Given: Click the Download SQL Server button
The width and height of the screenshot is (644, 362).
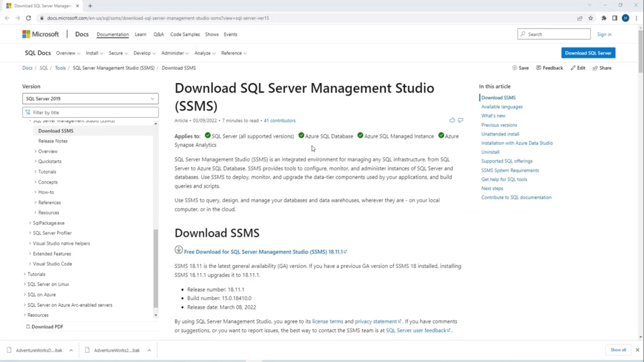Looking at the screenshot, I should 588,53.
